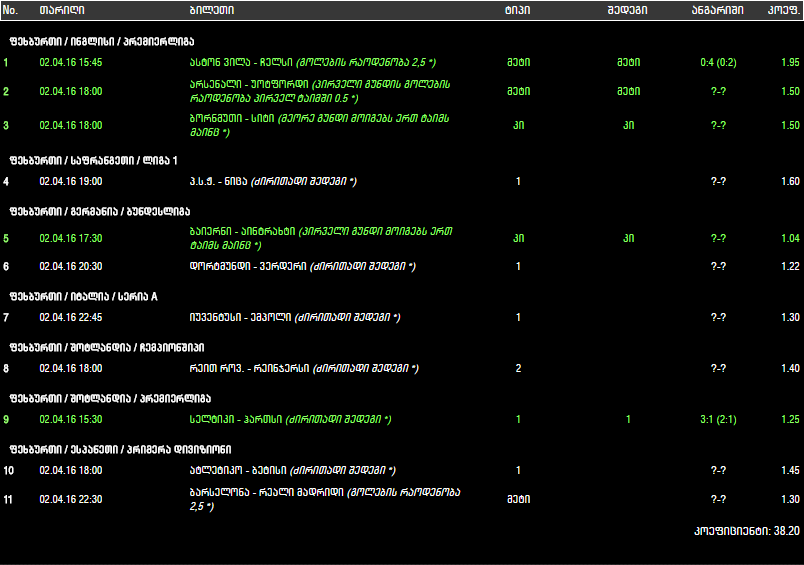This screenshot has height=565, width=804.
Task: Click the 'კოეფ.' column header
Action: click(783, 10)
